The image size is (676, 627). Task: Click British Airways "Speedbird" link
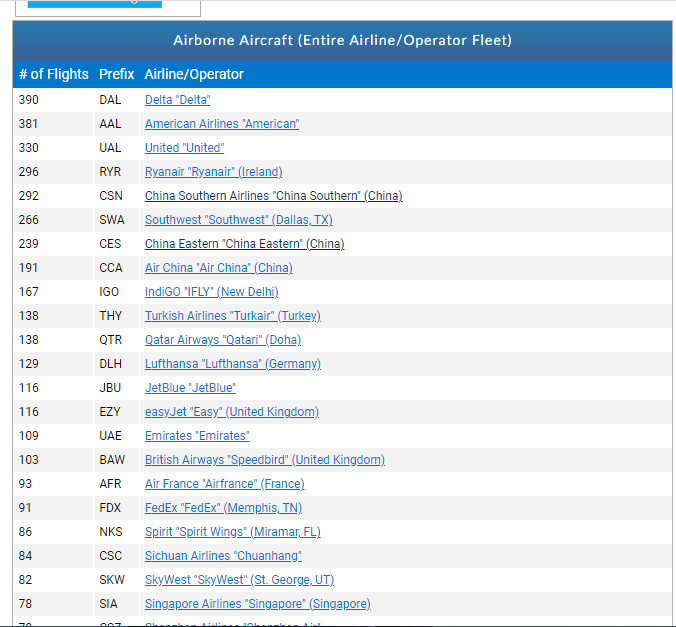(x=265, y=460)
